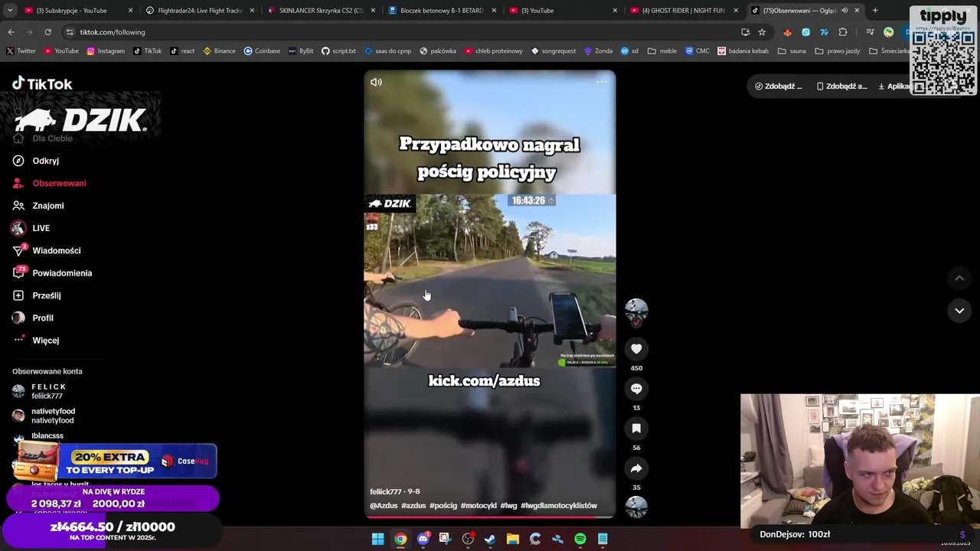Screen dimensions: 980x551
Task: Open Prześlij upload page
Action: (x=37, y=295)
